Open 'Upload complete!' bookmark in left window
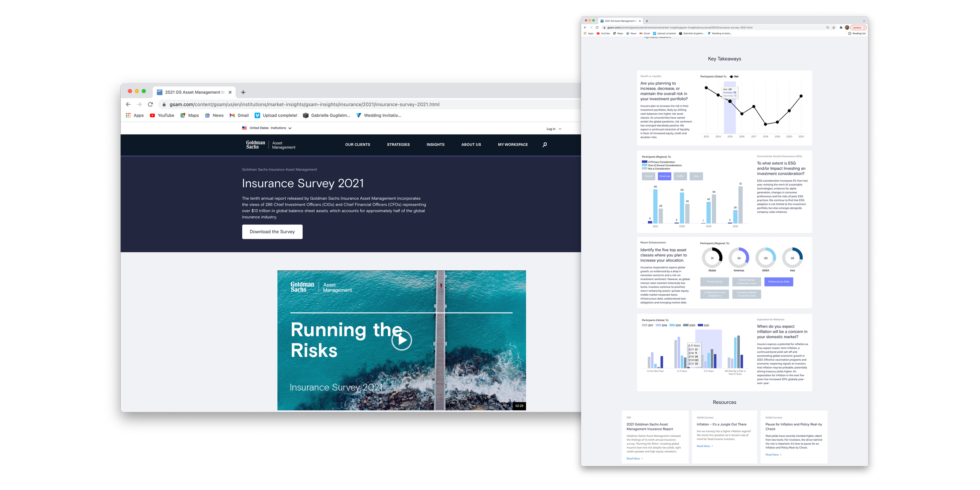 point(276,115)
